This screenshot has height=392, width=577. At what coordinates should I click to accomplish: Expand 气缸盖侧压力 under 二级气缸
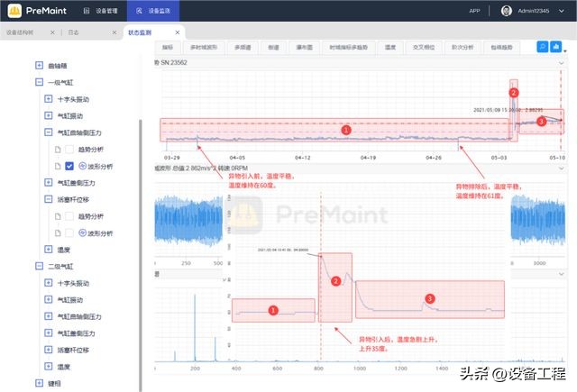tap(48, 333)
